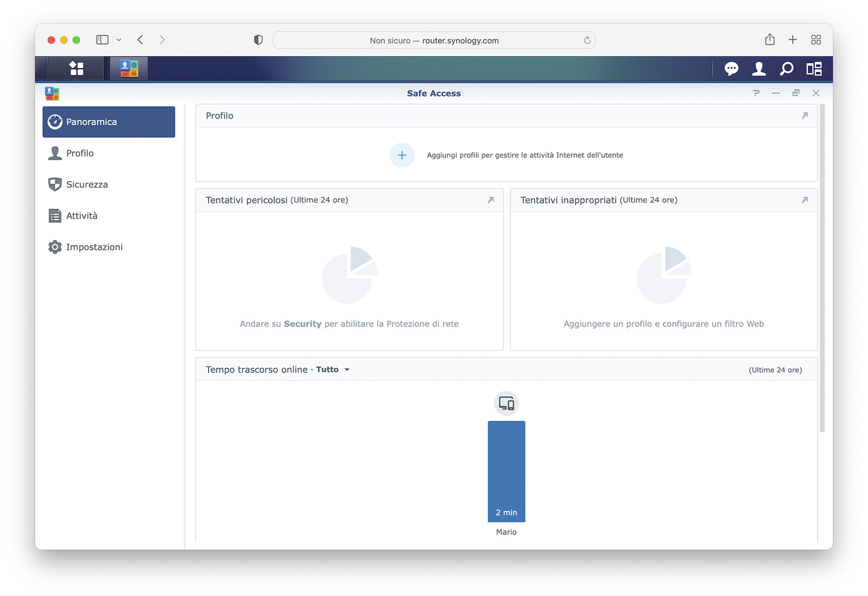This screenshot has width=868, height=596.
Task: Click the Safe Access help question mark
Action: [756, 93]
